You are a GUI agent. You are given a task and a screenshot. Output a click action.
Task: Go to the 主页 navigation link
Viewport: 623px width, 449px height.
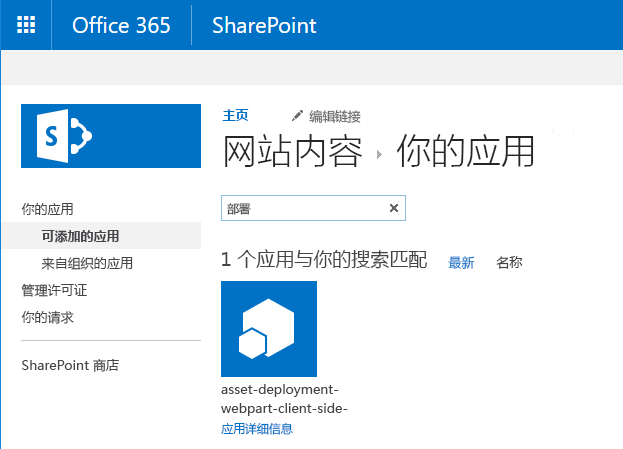pyautogui.click(x=236, y=115)
